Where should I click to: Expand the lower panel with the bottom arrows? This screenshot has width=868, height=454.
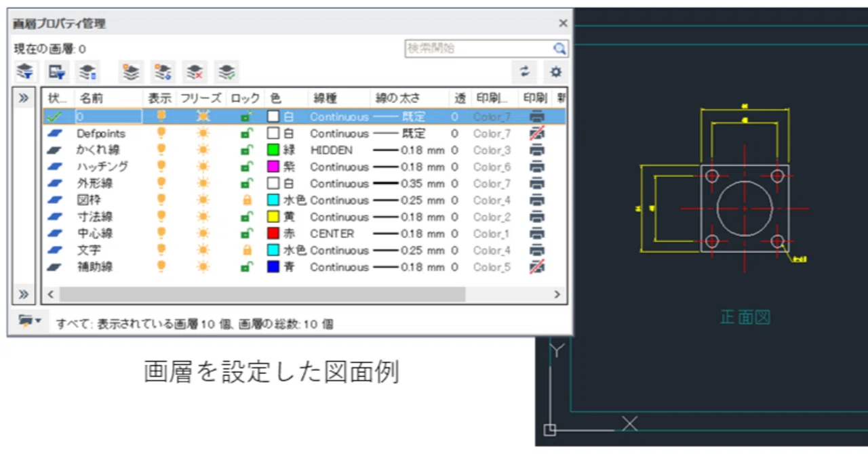(24, 295)
